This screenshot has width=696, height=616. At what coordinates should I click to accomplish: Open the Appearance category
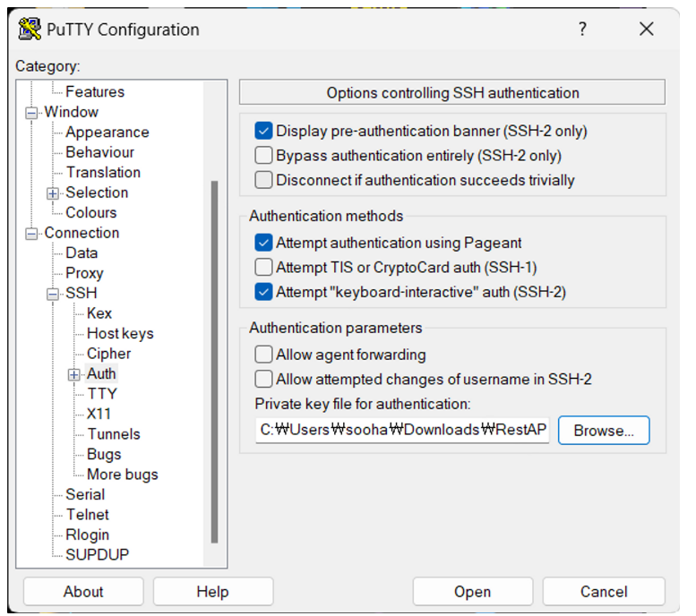[x=107, y=133]
